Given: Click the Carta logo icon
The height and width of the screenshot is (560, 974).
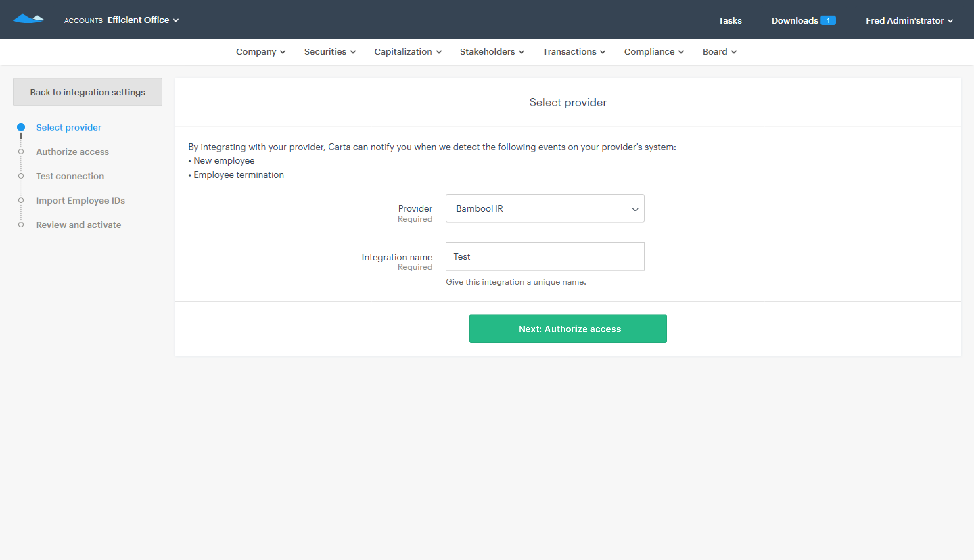Looking at the screenshot, I should click(29, 19).
